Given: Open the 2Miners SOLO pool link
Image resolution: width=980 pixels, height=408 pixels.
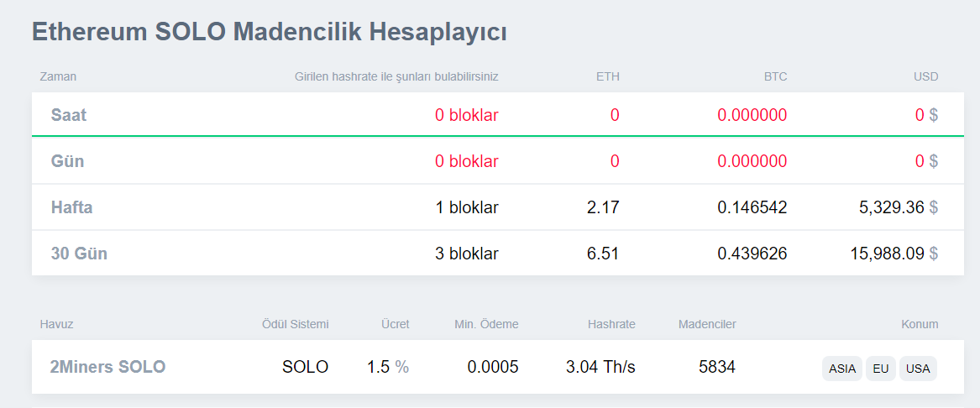Looking at the screenshot, I should point(108,367).
